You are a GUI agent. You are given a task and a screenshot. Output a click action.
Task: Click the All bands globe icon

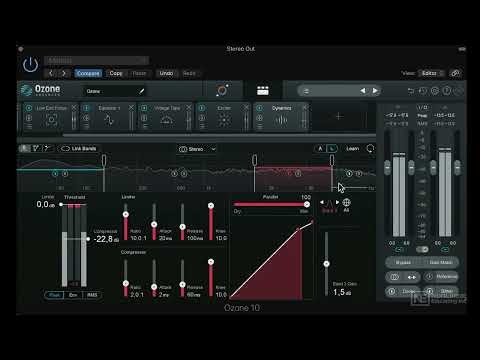346,202
